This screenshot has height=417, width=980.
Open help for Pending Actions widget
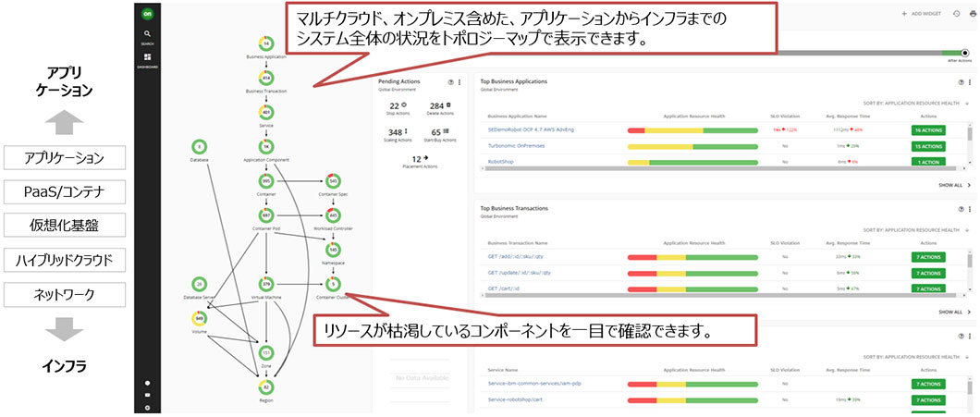450,82
